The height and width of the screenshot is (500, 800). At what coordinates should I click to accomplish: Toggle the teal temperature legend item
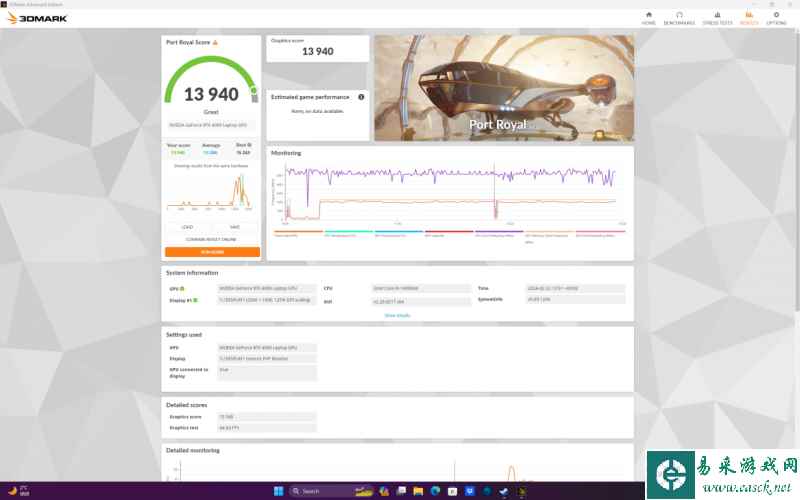click(348, 234)
